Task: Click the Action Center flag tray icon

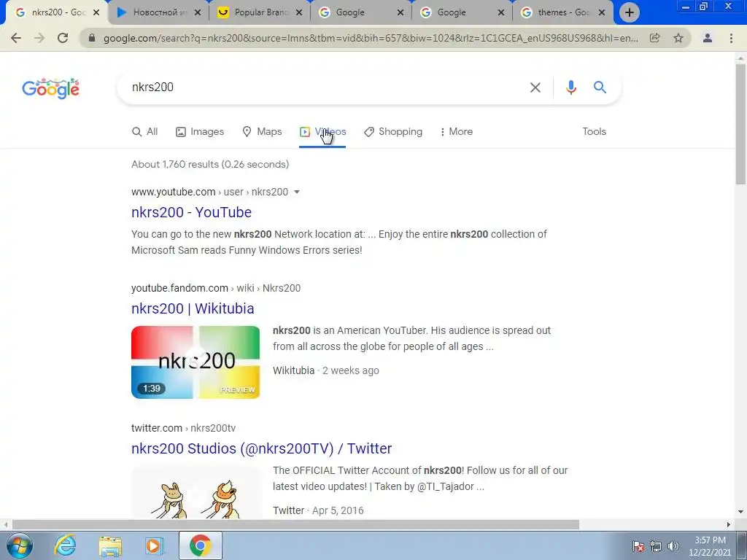Action: point(638,546)
